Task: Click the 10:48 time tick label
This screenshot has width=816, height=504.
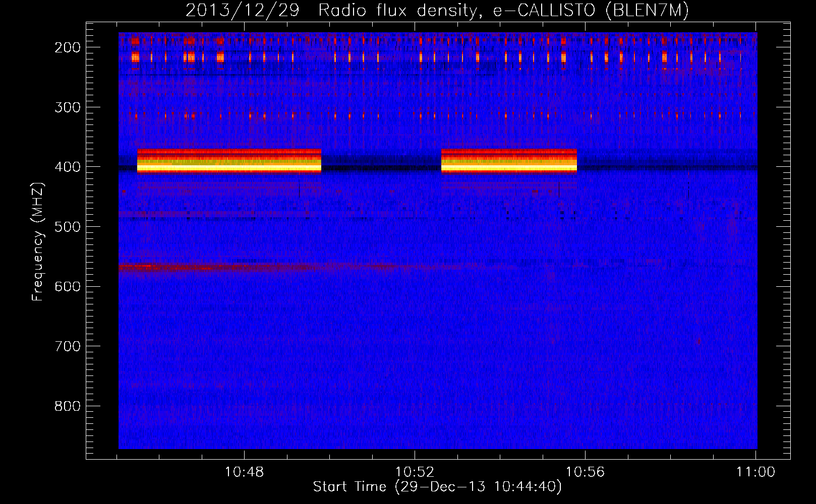Action: point(244,472)
